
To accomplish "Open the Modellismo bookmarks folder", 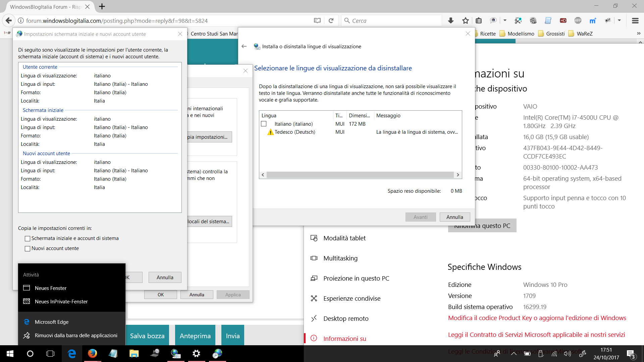I will [x=517, y=34].
